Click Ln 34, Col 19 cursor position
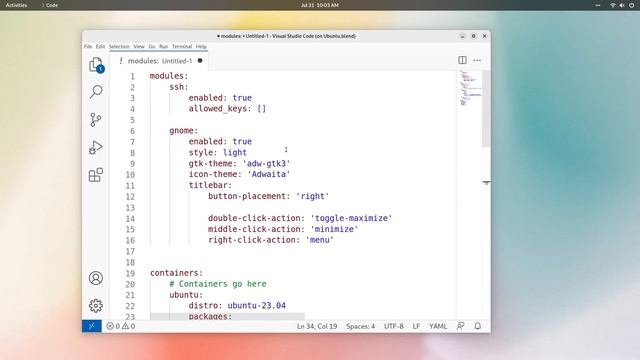640x360 pixels. pos(317,326)
